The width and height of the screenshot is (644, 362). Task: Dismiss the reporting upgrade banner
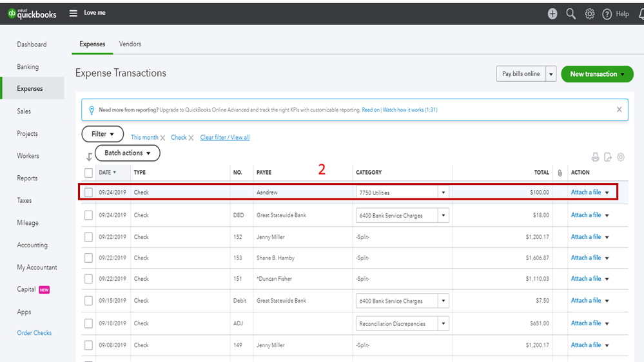coord(620,110)
